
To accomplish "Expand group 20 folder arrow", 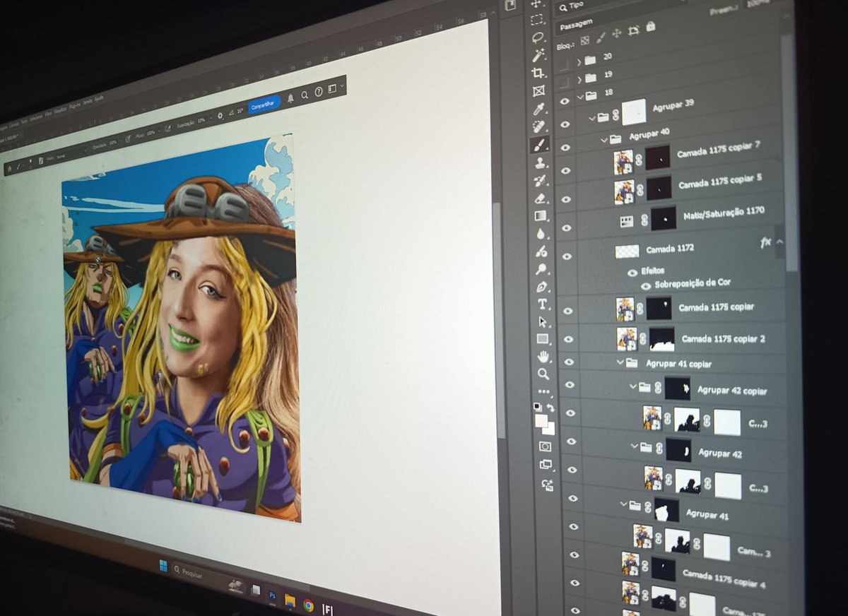I will click(579, 61).
